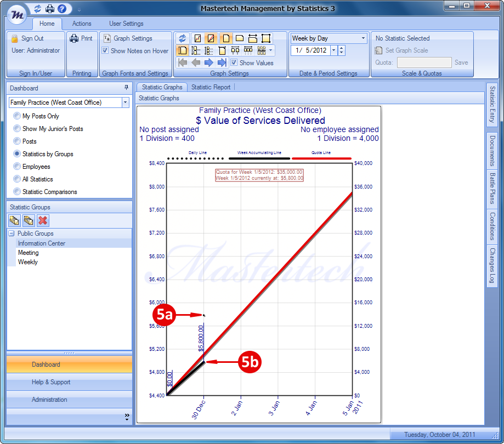Select the landscape page layout icon
The image size is (504, 444).
240,38
